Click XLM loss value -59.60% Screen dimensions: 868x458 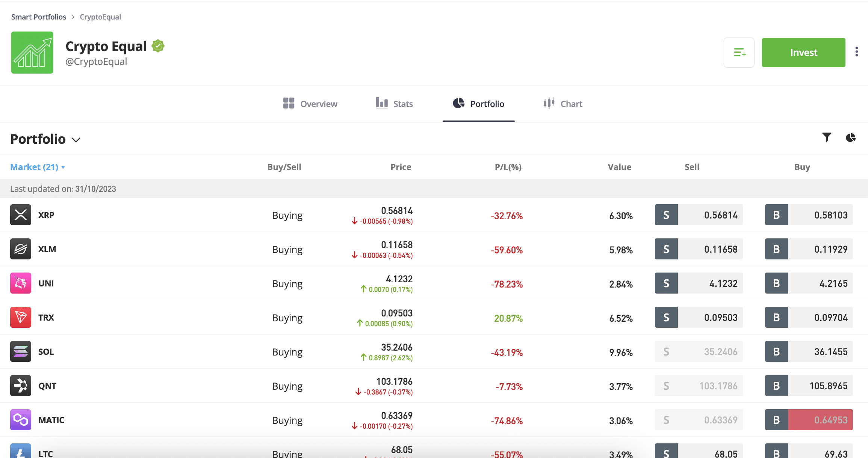(x=507, y=250)
